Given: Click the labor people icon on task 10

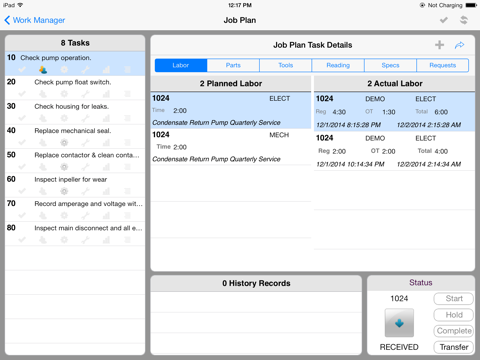Looking at the screenshot, I should point(43,70).
